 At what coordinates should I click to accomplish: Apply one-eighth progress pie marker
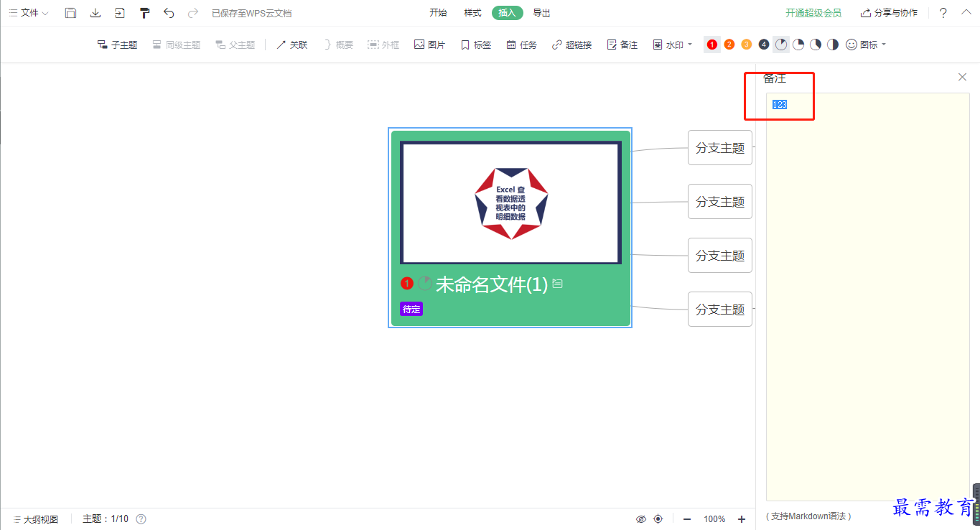point(781,45)
